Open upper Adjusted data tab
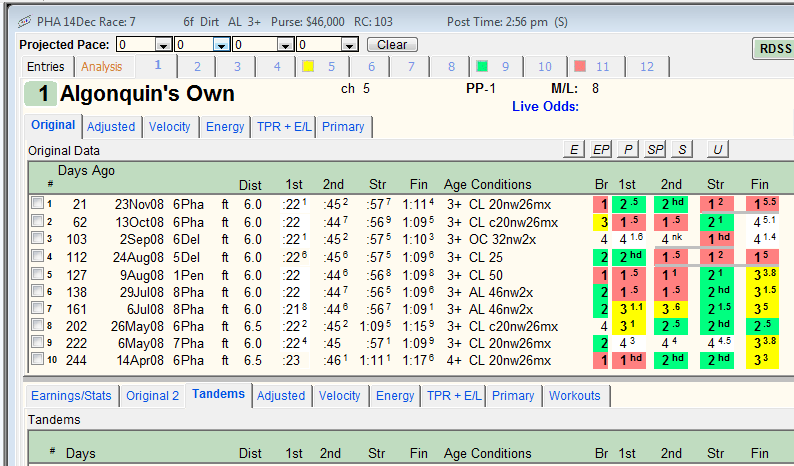The height and width of the screenshot is (466, 794). click(x=111, y=127)
